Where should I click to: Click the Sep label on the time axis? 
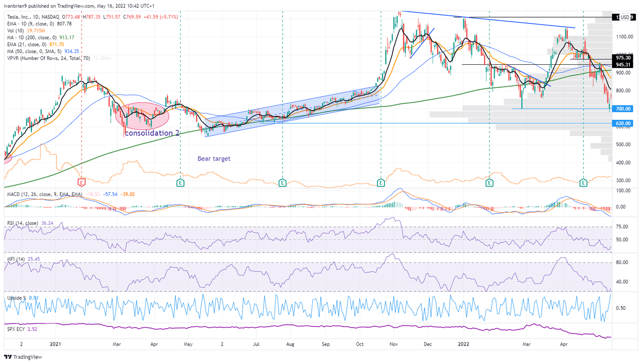tap(326, 344)
